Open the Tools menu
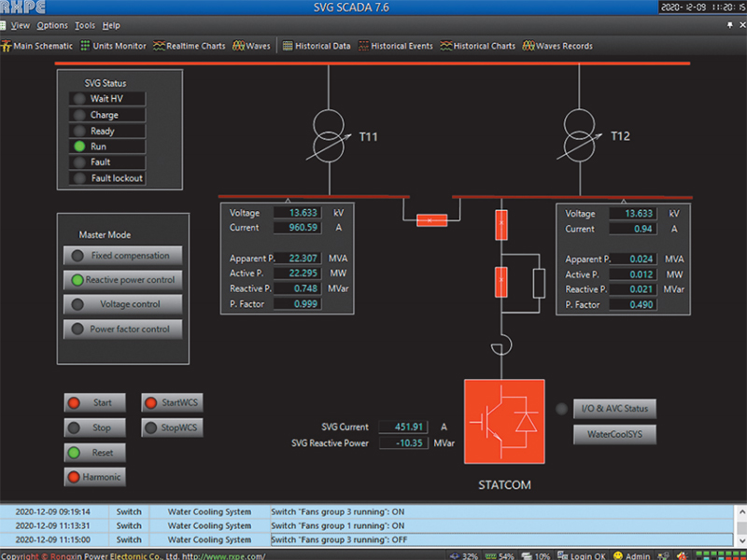The image size is (747, 560). [85, 25]
